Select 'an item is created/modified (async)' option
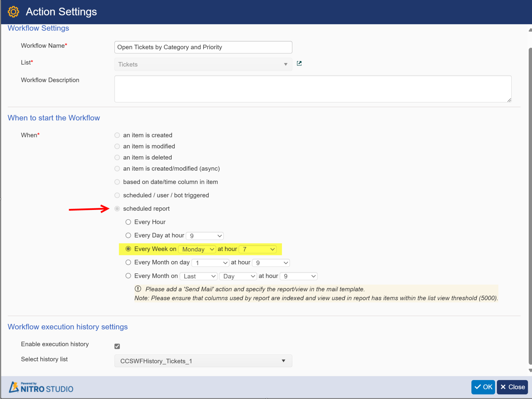Viewport: 532px width, 399px height. (x=117, y=169)
